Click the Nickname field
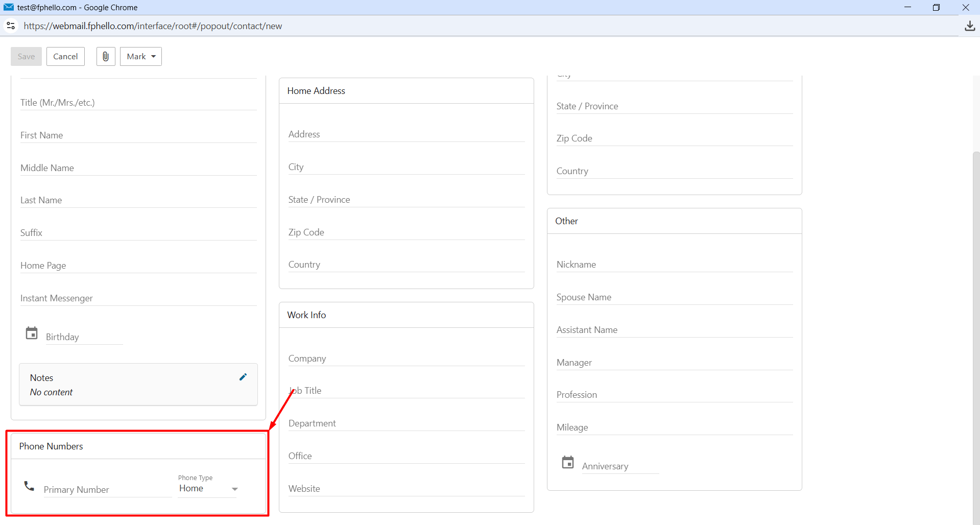The width and height of the screenshot is (980, 525). [x=675, y=265]
